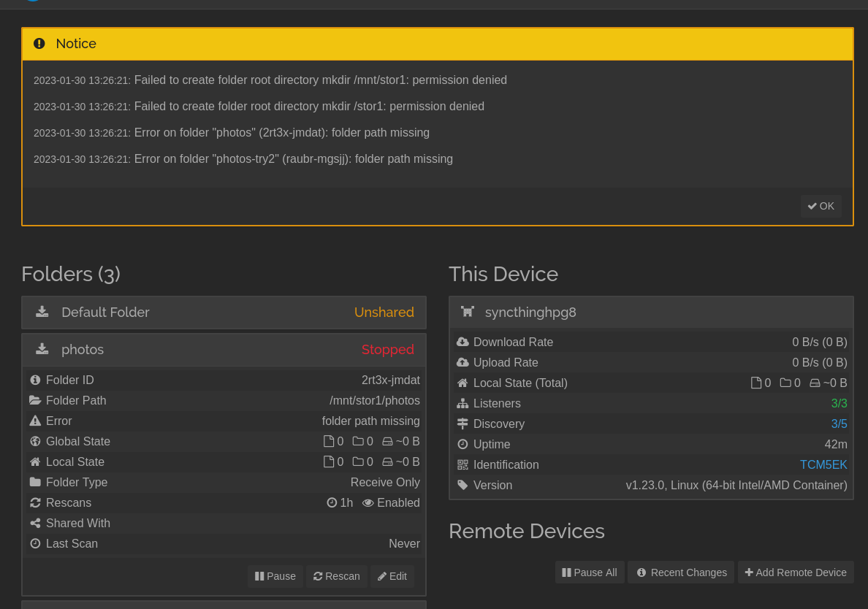Click the Notice exclamation icon
Image resolution: width=868 pixels, height=609 pixels.
[x=39, y=44]
